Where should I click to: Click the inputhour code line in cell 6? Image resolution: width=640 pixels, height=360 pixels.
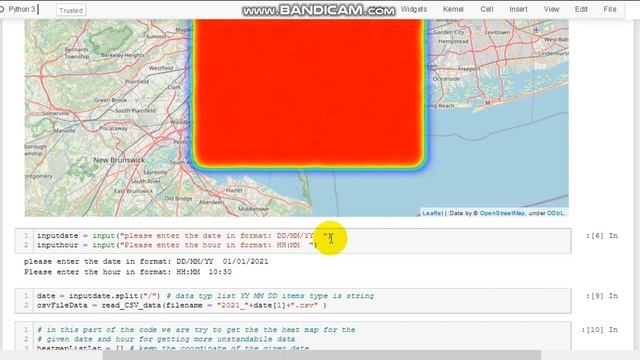pyautogui.click(x=177, y=245)
